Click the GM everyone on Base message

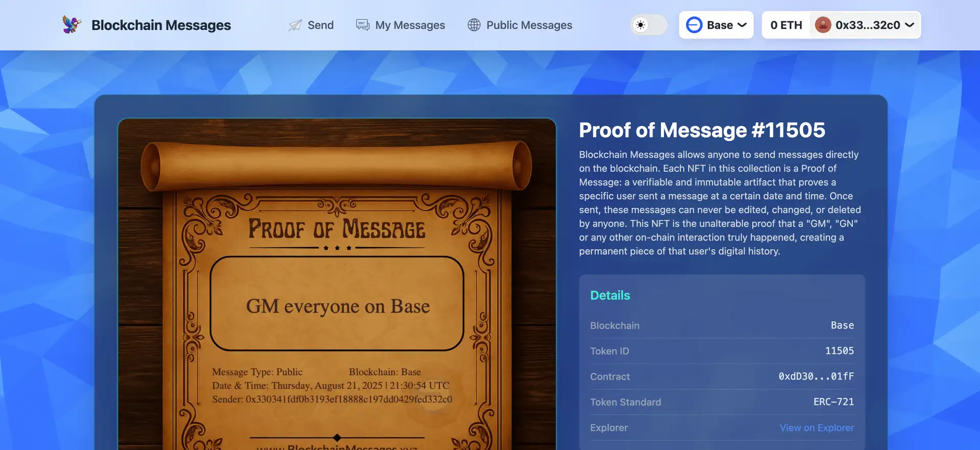pyautogui.click(x=337, y=306)
